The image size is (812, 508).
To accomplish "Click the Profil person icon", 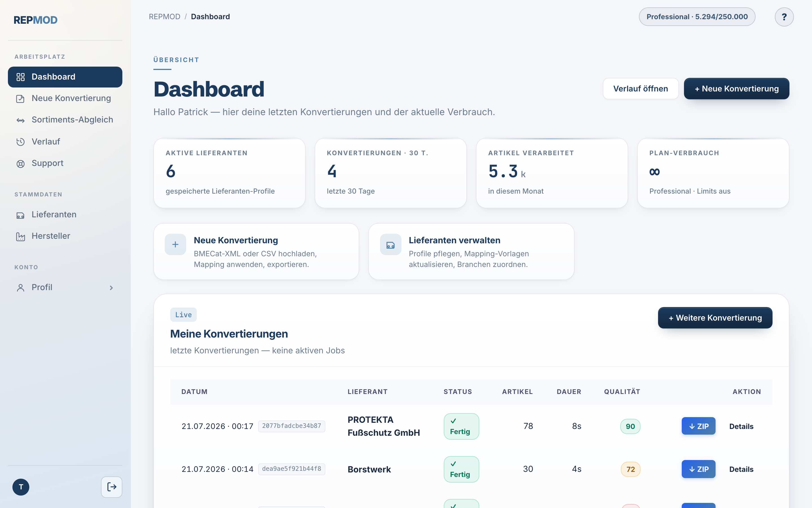I will point(21,288).
